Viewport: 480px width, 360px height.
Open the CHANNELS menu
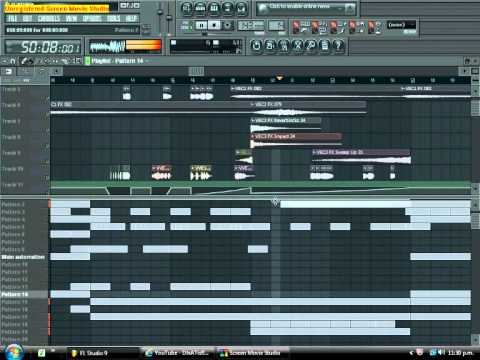[49, 18]
